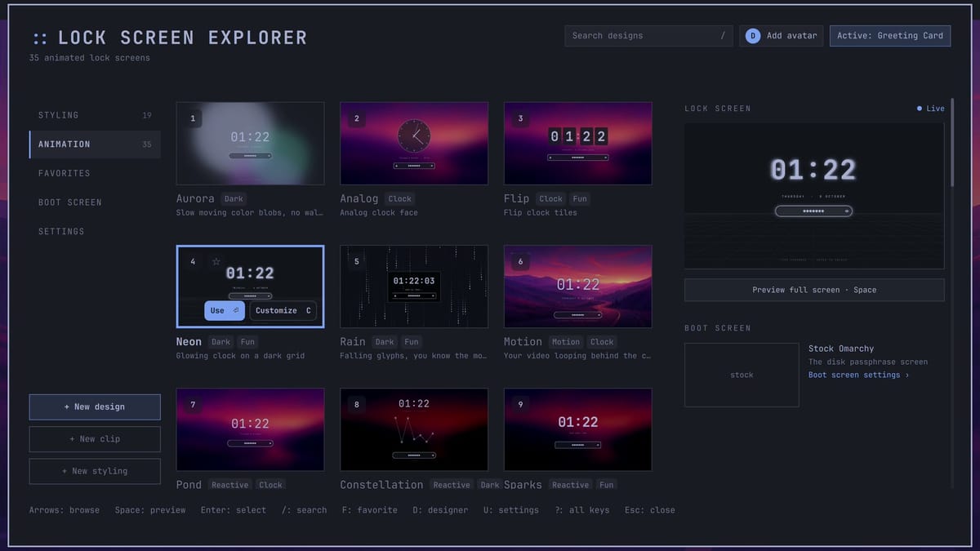This screenshot has width=980, height=551.
Task: Click the "35 animated lock screens" subtitle
Action: pos(90,58)
